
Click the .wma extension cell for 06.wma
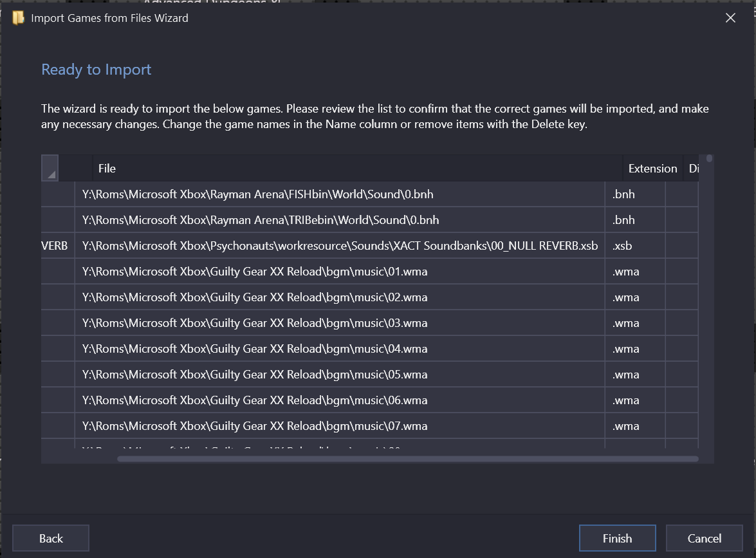point(635,400)
